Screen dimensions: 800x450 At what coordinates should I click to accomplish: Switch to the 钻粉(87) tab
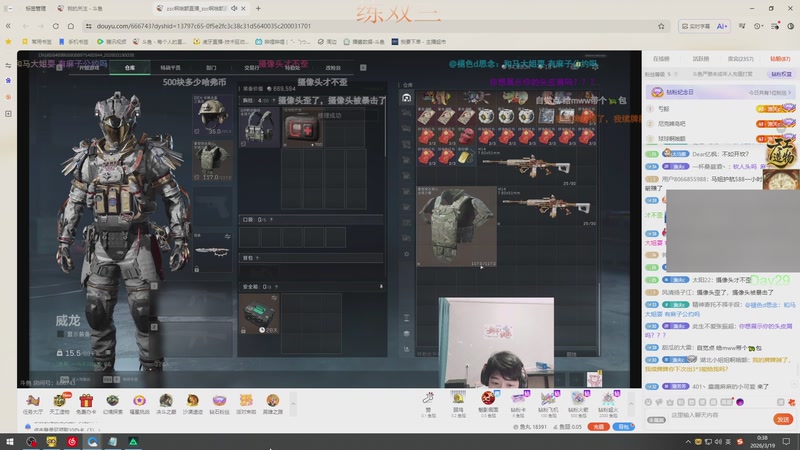point(780,59)
